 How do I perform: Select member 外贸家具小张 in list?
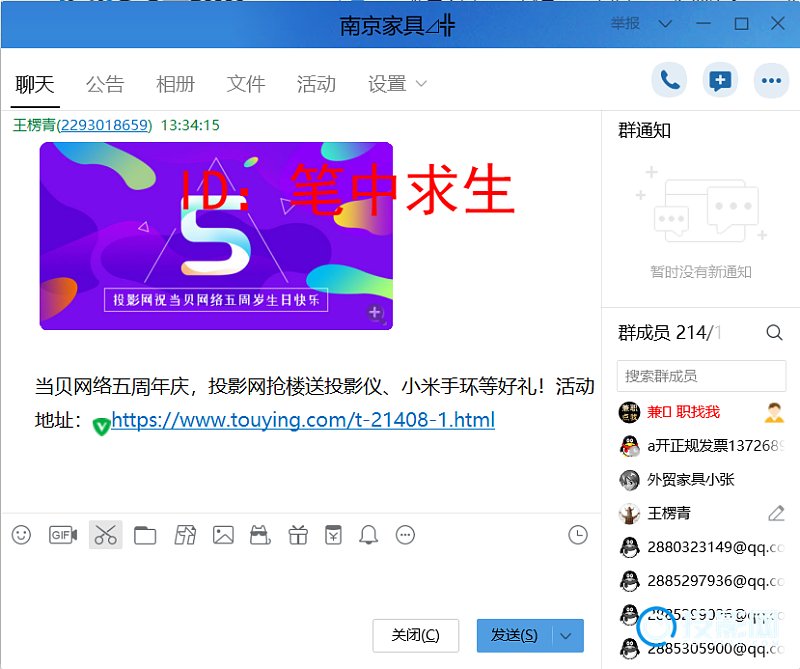click(x=701, y=480)
